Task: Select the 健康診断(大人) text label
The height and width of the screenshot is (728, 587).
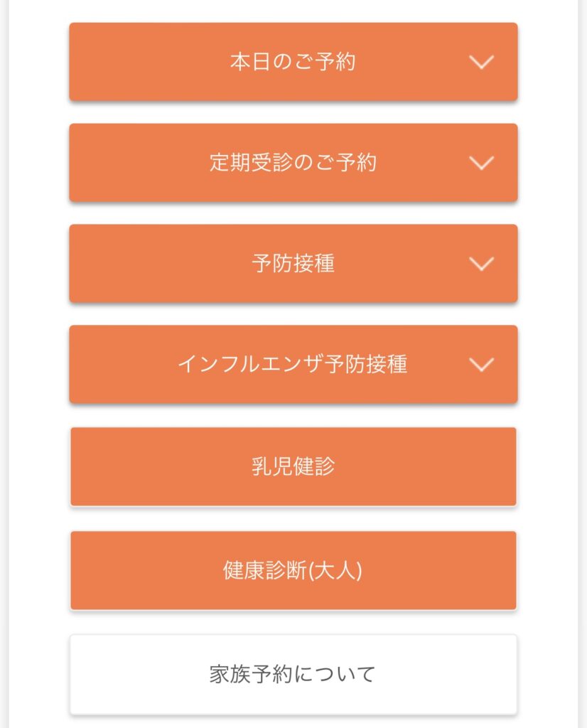Action: coord(293,571)
